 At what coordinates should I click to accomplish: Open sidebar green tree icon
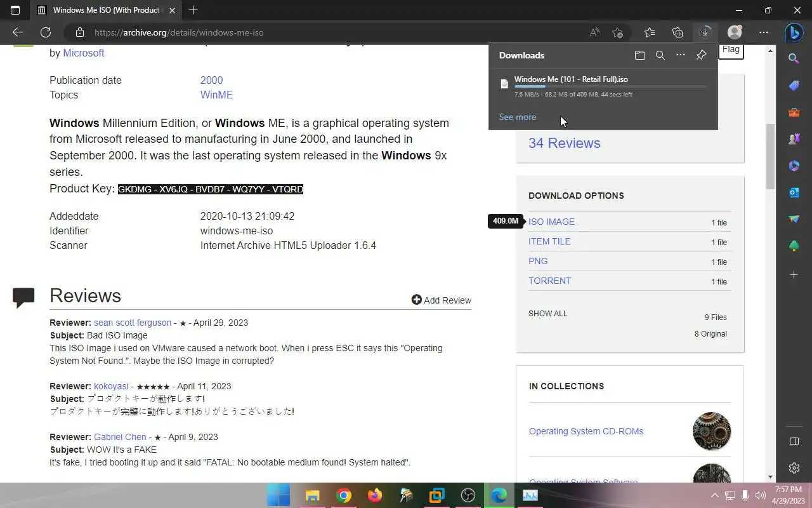tap(794, 246)
